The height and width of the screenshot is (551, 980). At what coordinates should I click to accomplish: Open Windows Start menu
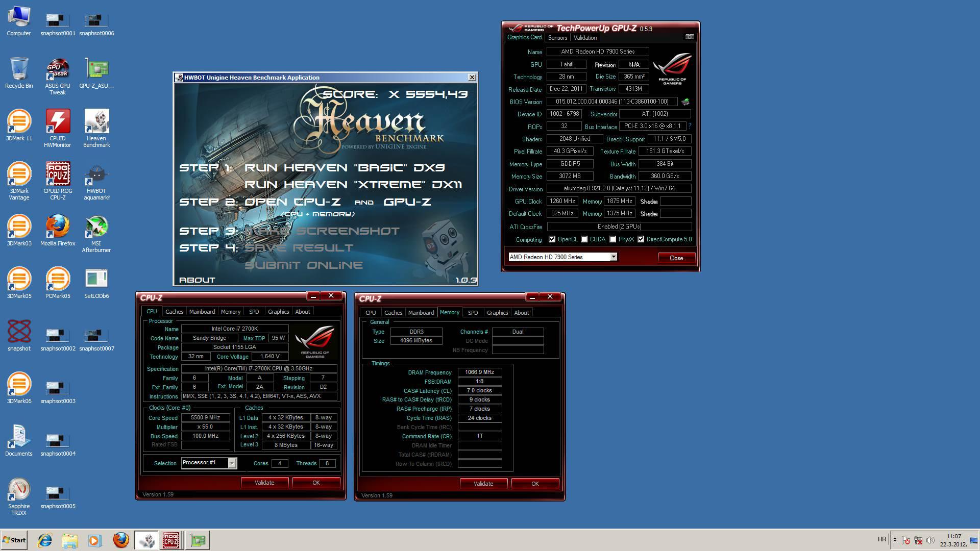click(x=14, y=540)
